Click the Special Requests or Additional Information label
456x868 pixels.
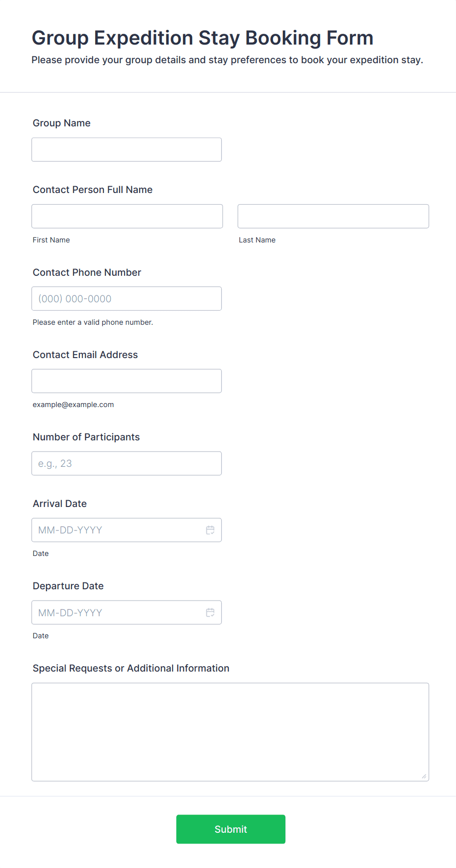131,668
